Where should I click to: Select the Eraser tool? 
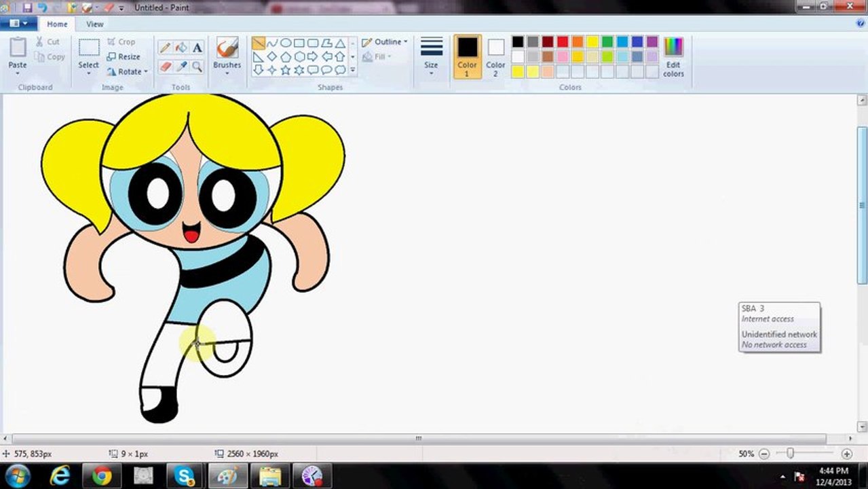(x=165, y=67)
